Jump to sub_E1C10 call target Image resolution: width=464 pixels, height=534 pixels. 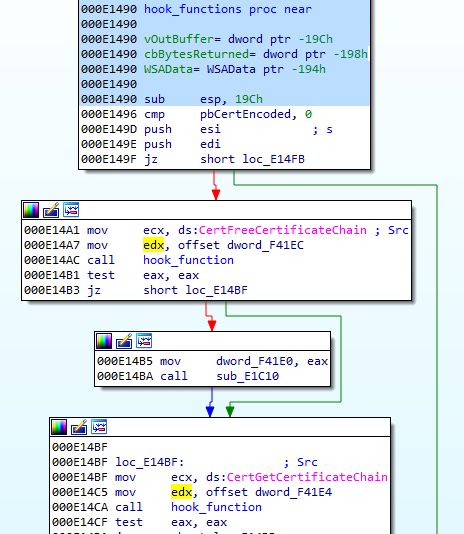tap(248, 376)
